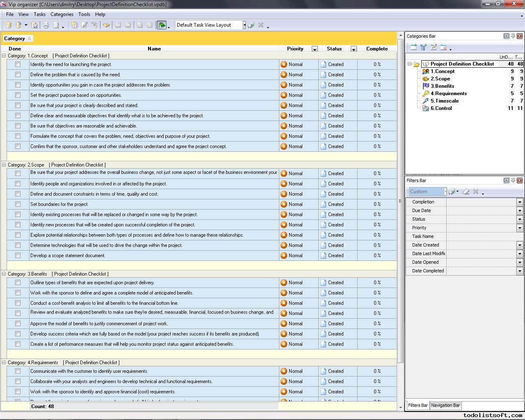The image size is (525, 420).
Task: Check Done for 'Set boundaries for the project'
Action: click(x=18, y=204)
